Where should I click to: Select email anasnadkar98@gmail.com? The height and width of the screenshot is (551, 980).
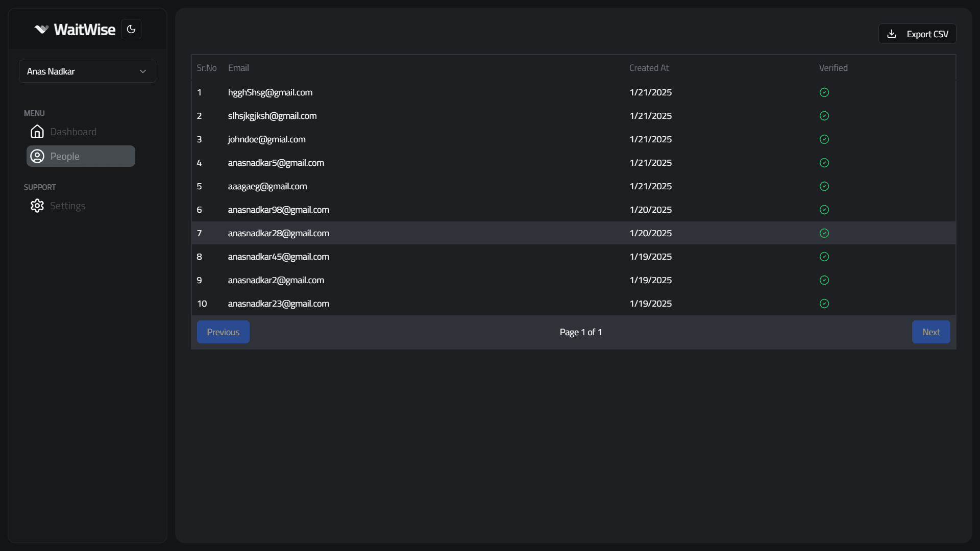click(278, 210)
